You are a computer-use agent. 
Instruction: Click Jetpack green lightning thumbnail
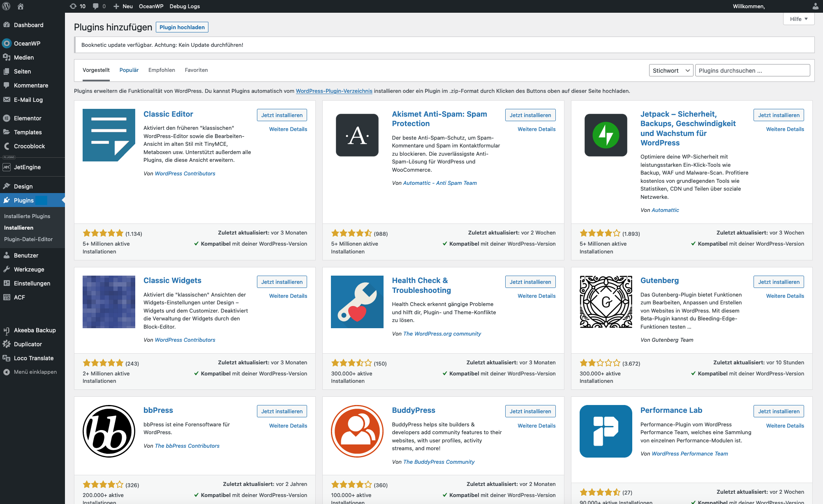[606, 135]
